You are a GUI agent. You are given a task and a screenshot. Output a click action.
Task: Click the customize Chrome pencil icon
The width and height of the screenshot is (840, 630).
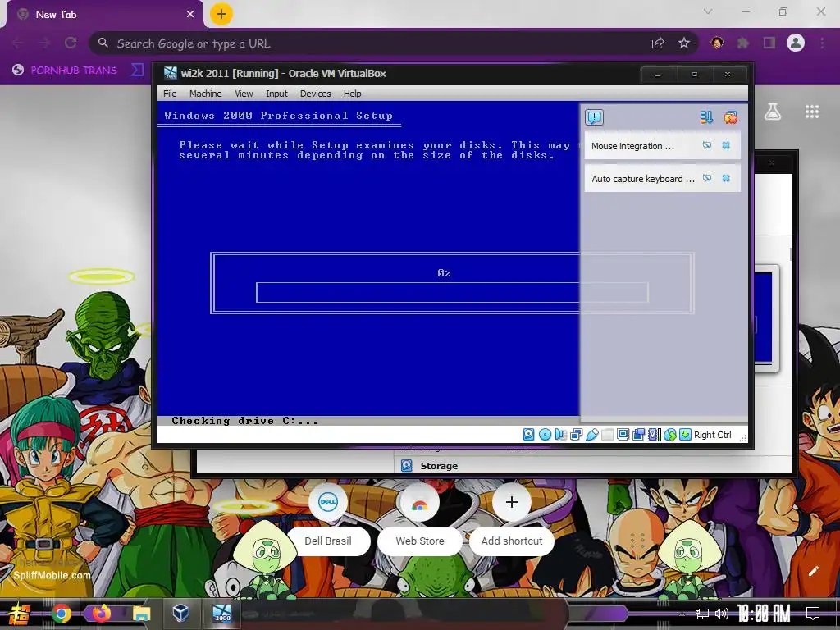coord(813,571)
